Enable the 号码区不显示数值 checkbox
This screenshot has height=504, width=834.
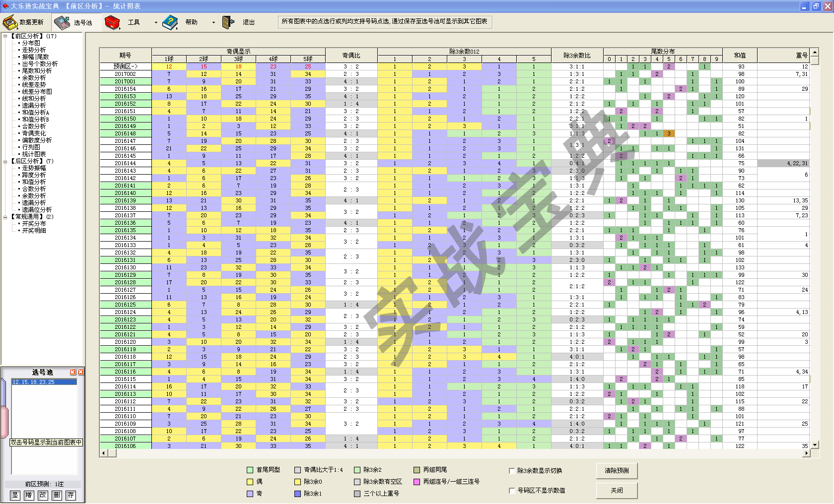[512, 491]
